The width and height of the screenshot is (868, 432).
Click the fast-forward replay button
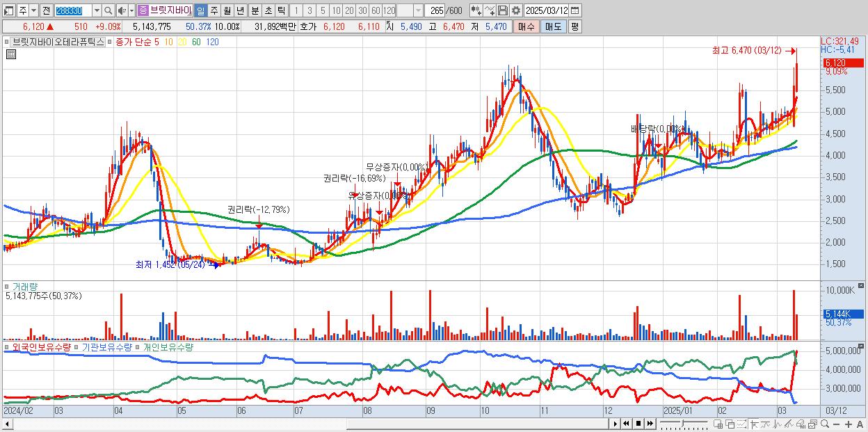pyautogui.click(x=650, y=424)
